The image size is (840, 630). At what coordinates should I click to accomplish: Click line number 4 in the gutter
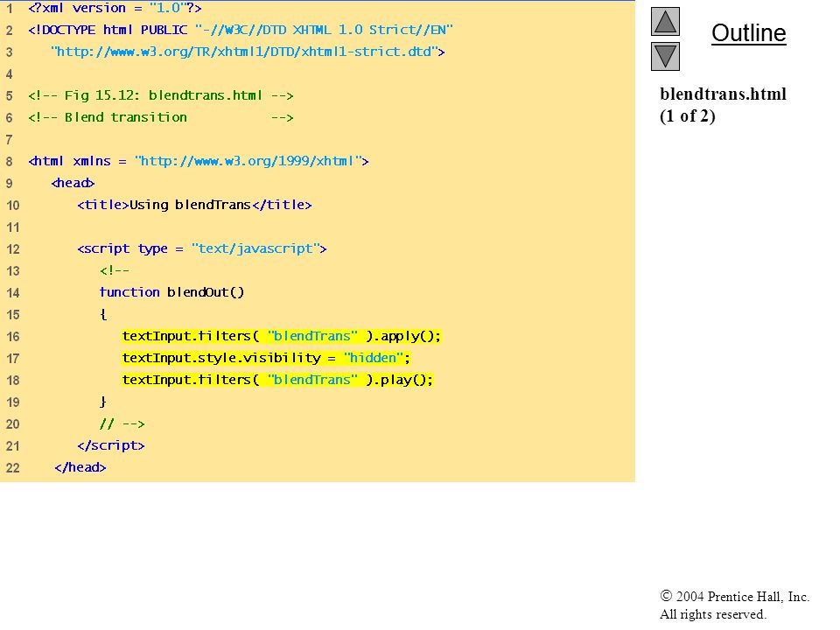pyautogui.click(x=9, y=74)
